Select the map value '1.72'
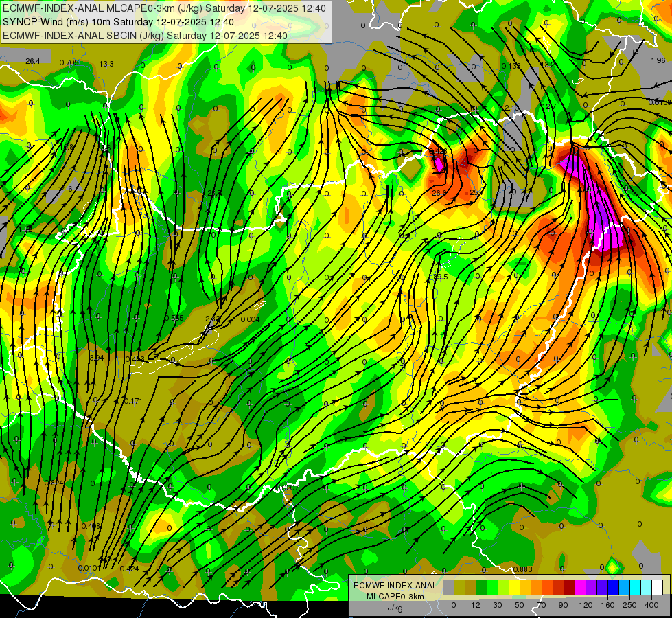The image size is (672, 618). 25,229
